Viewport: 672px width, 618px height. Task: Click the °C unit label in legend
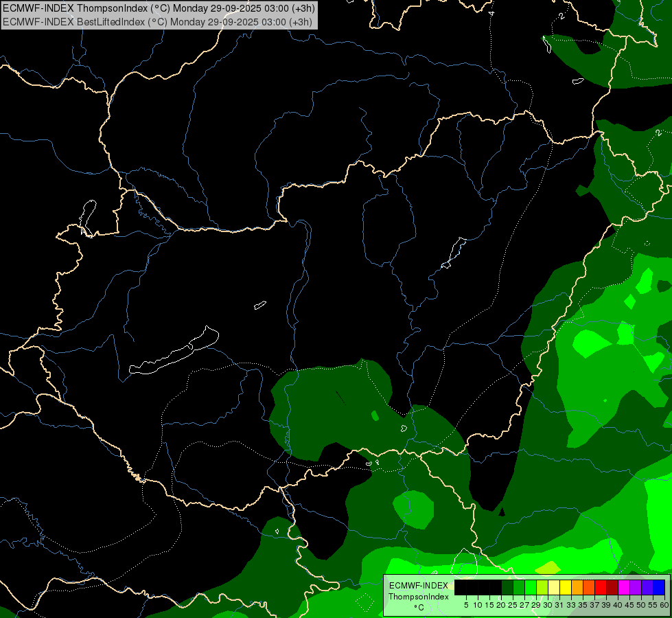[x=419, y=608]
